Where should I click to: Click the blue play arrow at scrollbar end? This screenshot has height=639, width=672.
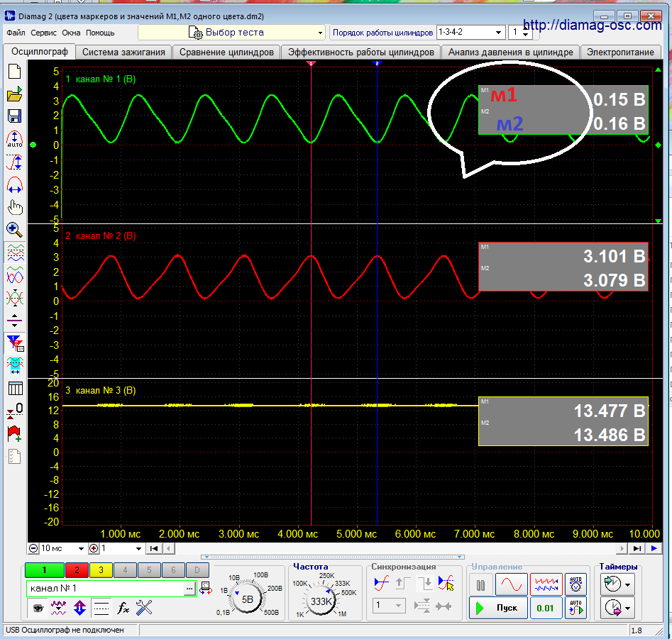coord(654,548)
